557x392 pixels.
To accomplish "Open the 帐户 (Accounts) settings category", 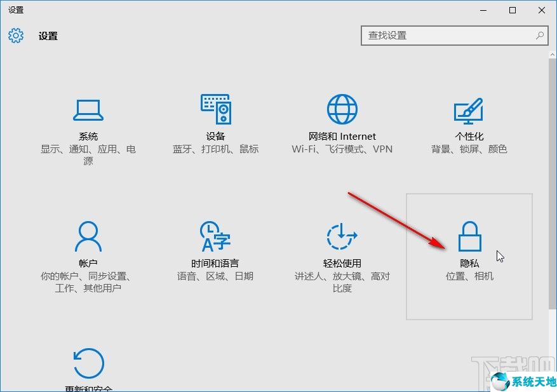I will [88, 248].
